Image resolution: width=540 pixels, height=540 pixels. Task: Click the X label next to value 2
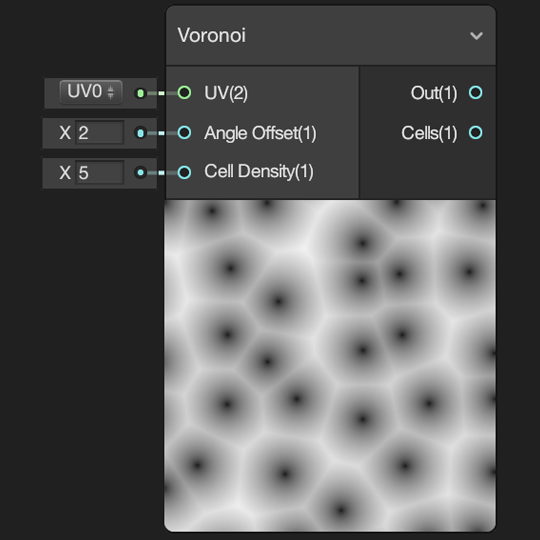point(65,133)
